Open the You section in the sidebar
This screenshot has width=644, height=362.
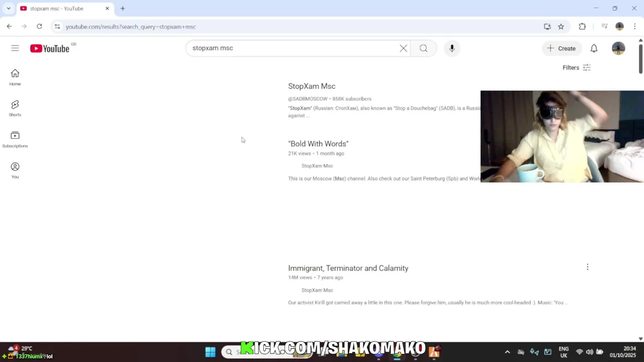(x=15, y=170)
